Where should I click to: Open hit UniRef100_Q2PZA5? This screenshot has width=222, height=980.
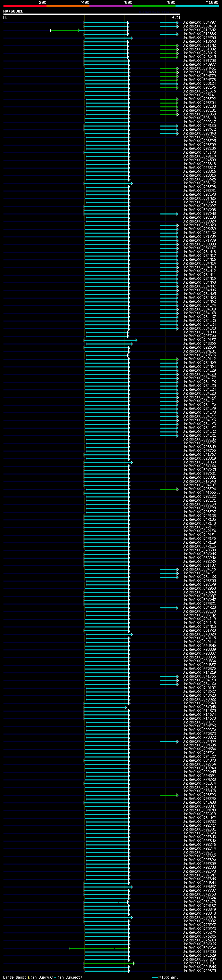(199, 38)
